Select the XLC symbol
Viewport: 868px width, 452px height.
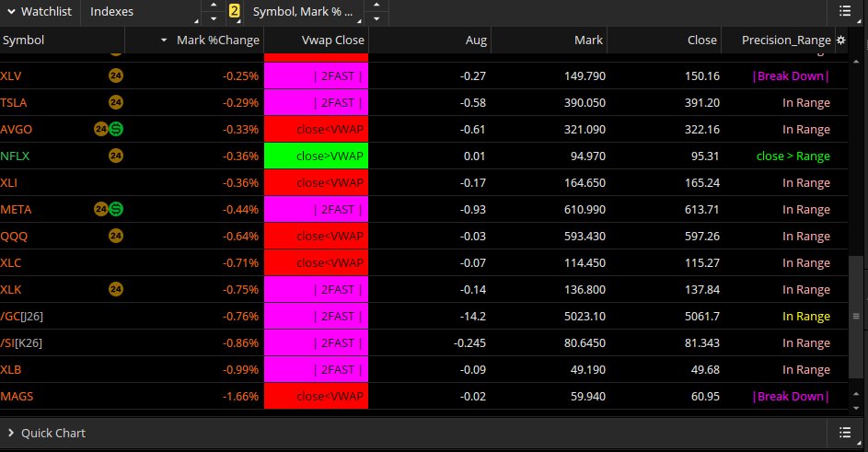tap(10, 262)
